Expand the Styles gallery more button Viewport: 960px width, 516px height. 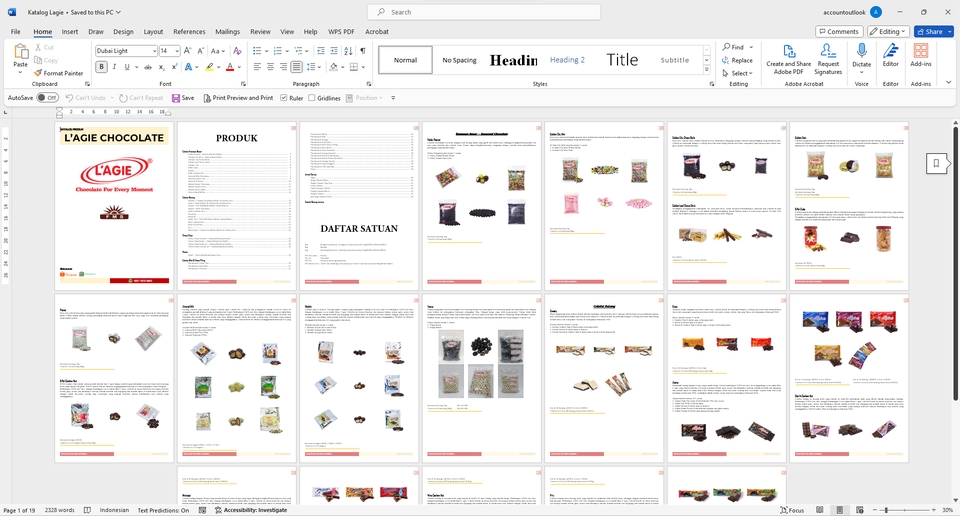[707, 70]
